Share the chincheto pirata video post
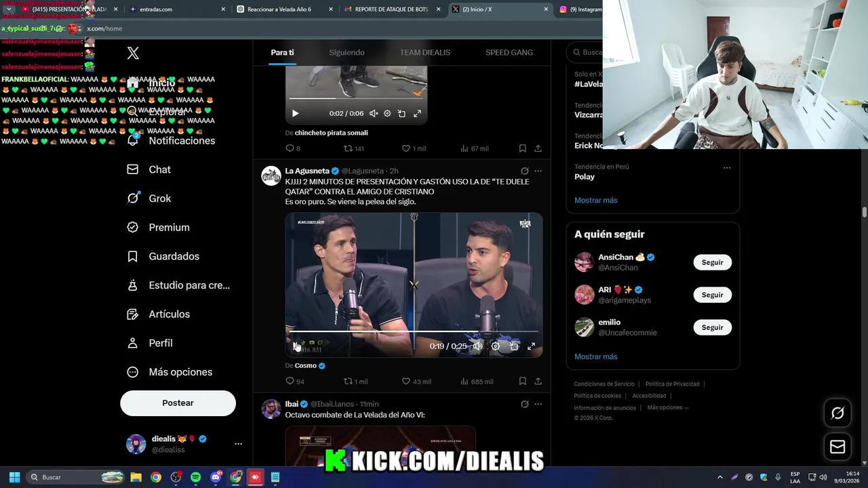The height and width of the screenshot is (488, 868). (x=538, y=148)
